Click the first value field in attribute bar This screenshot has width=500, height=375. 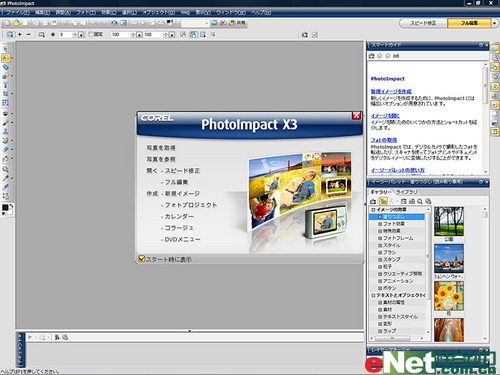pyautogui.click(x=66, y=35)
